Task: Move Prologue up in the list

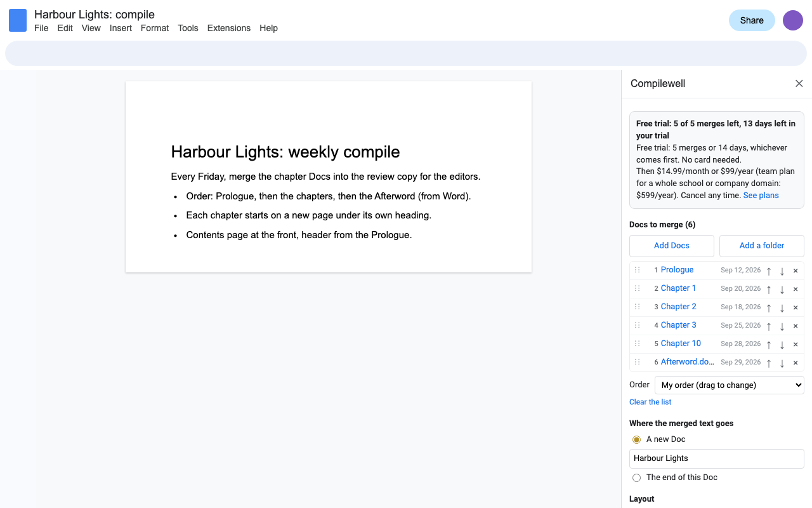Action: [x=769, y=271]
